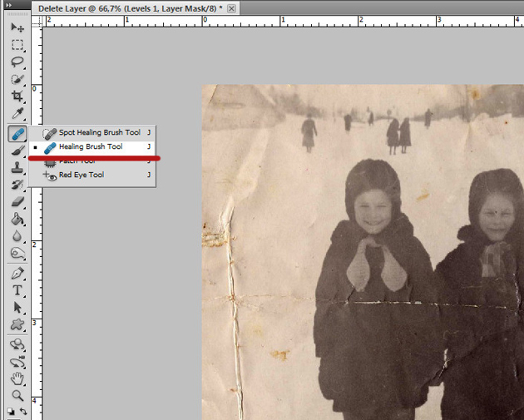Select the Move tool
Viewport: 524px width, 420px height.
tap(17, 27)
